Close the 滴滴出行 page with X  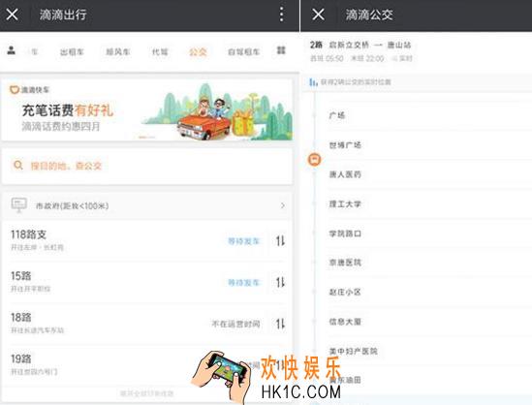coord(13,15)
